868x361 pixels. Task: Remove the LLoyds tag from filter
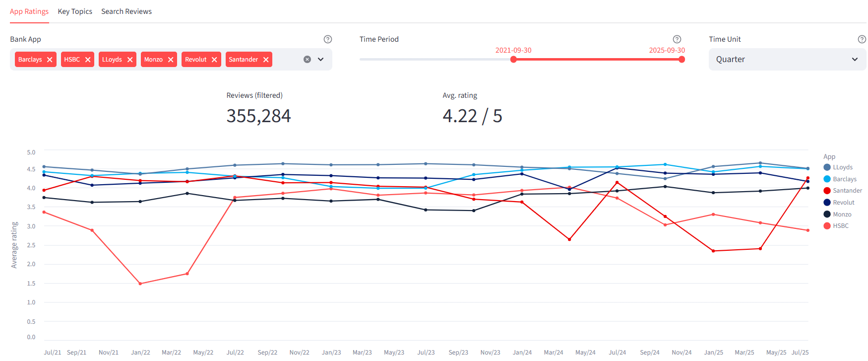(x=130, y=60)
